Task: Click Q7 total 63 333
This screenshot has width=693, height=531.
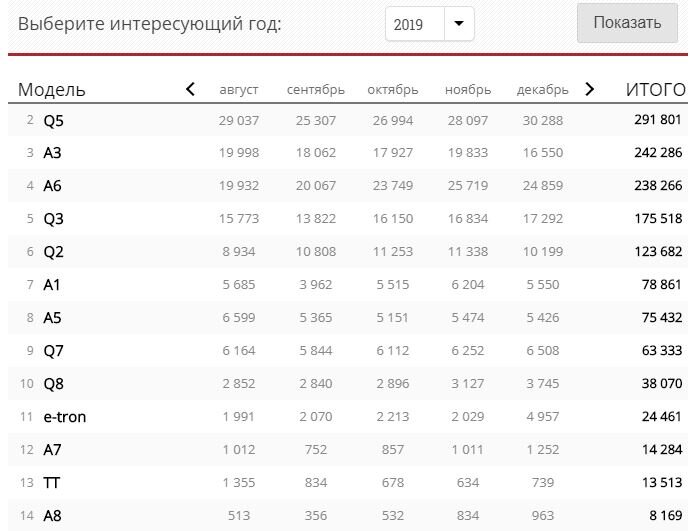Action: coord(662,351)
